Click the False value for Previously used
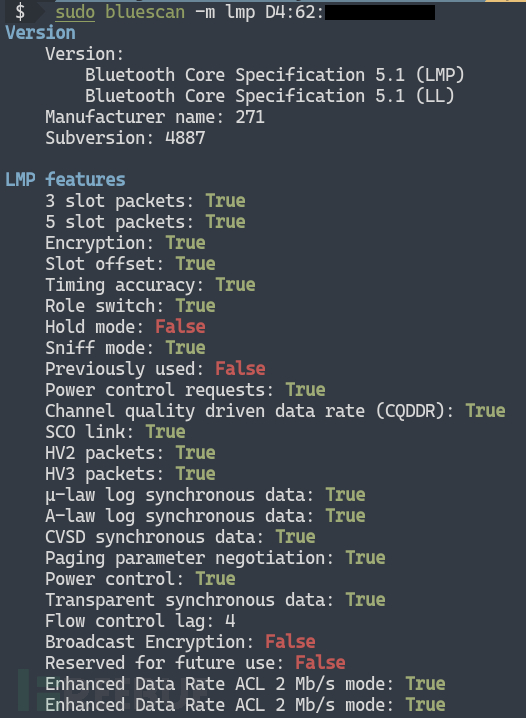This screenshot has height=718, width=526. pos(240,369)
